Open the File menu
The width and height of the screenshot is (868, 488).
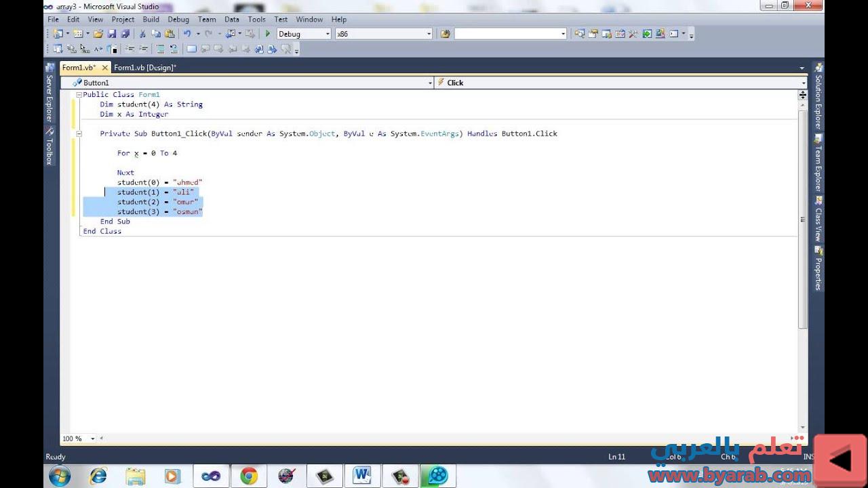click(53, 20)
